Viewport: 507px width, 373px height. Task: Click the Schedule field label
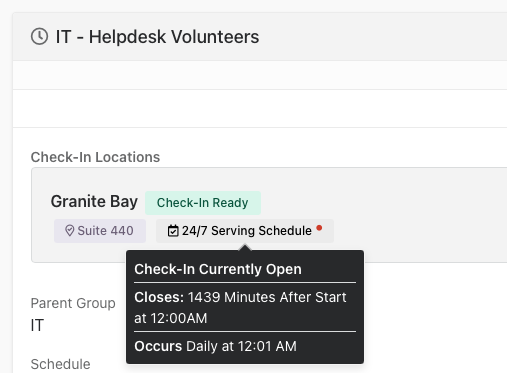(x=60, y=364)
